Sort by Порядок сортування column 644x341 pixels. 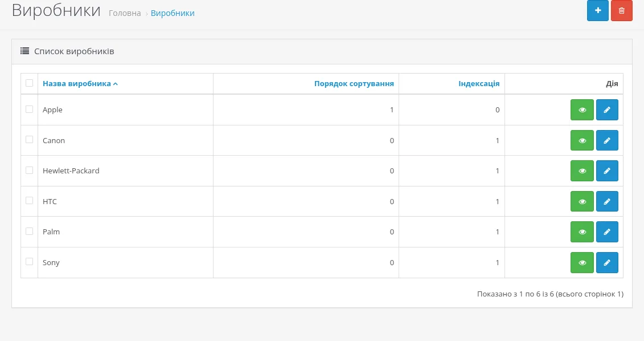354,83
